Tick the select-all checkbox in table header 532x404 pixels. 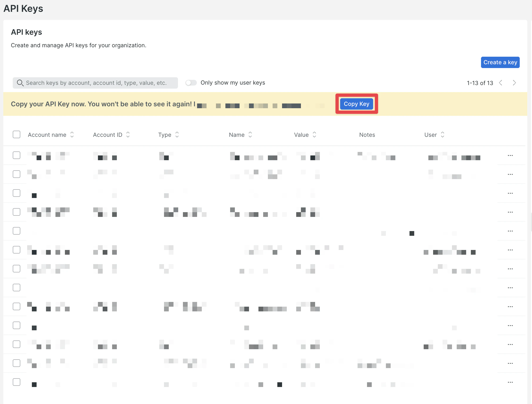16,134
